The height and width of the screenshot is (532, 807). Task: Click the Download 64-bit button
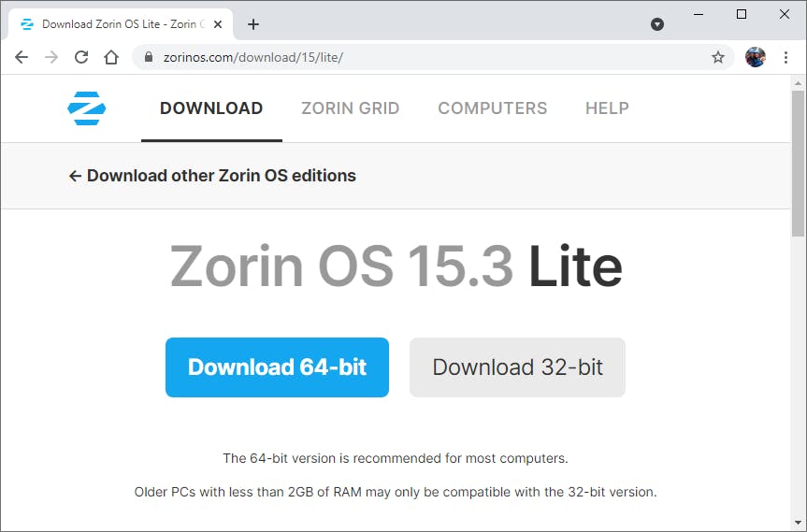(277, 367)
